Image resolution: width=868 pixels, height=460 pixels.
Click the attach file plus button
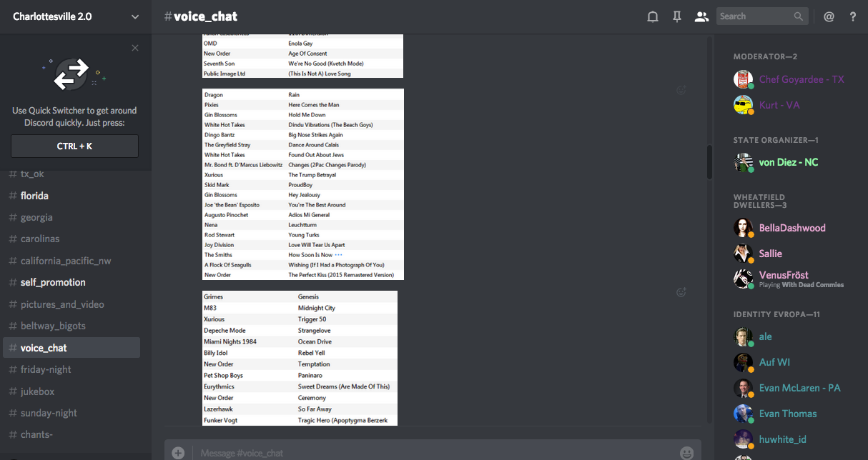[x=178, y=453]
